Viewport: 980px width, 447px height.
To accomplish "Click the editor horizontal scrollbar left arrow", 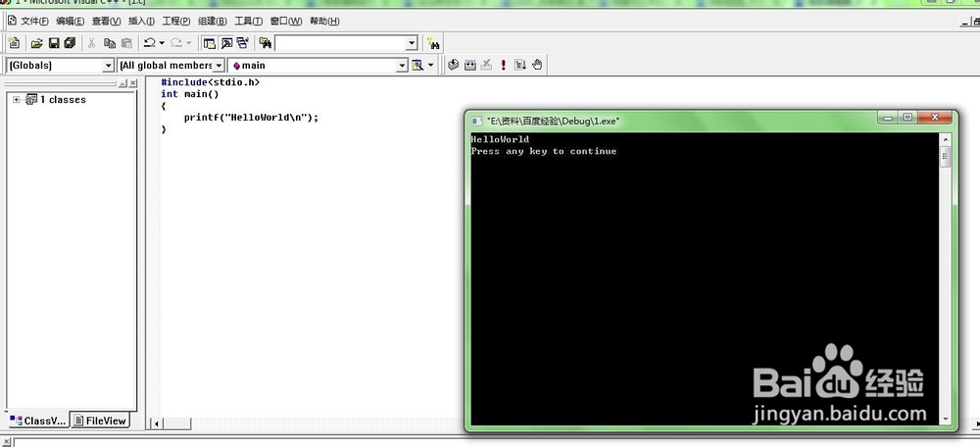I will point(156,423).
